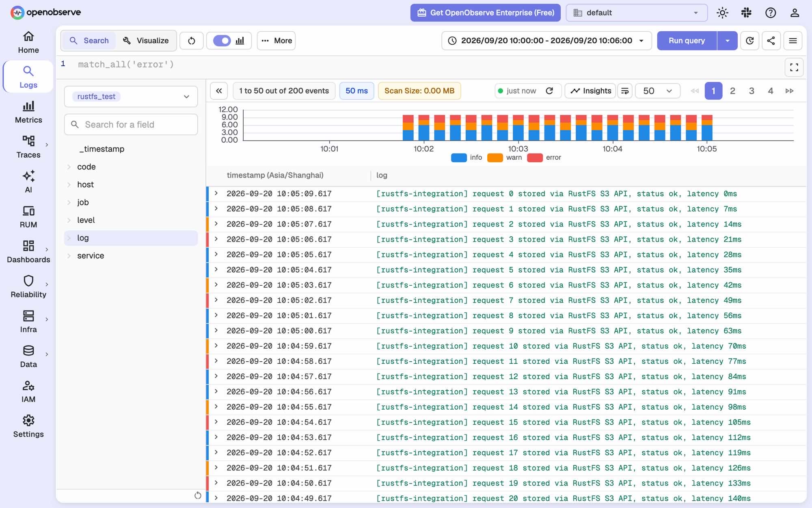The image size is (812, 508).
Task: Open the rustfs_test stream dropdown
Action: pyautogui.click(x=131, y=96)
